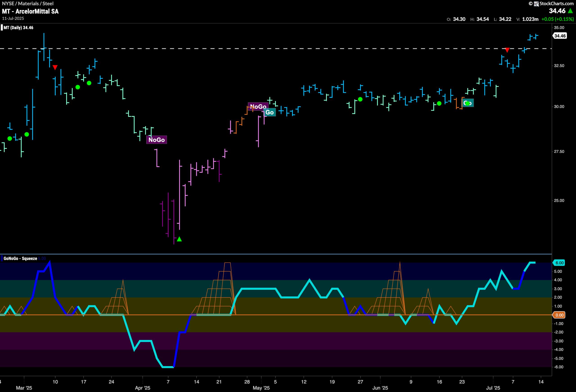The image size is (576, 392).
Task: Click the teal Go label near Jun 23
Action: (x=468, y=103)
